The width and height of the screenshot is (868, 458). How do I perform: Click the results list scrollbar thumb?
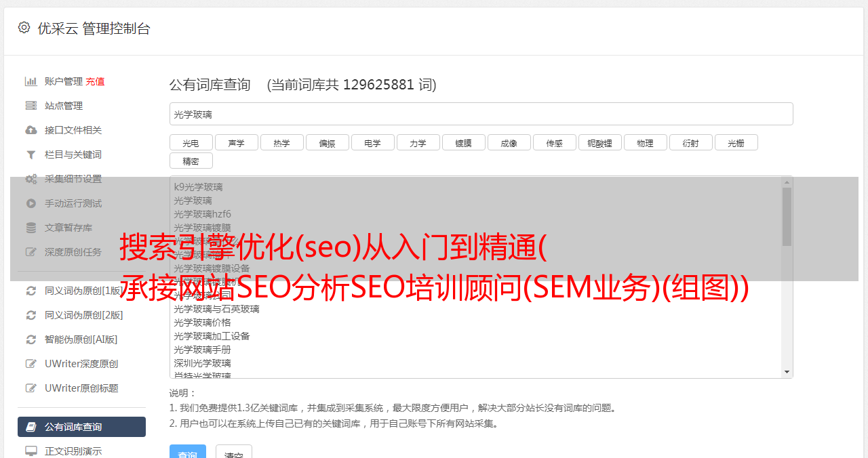(787, 217)
